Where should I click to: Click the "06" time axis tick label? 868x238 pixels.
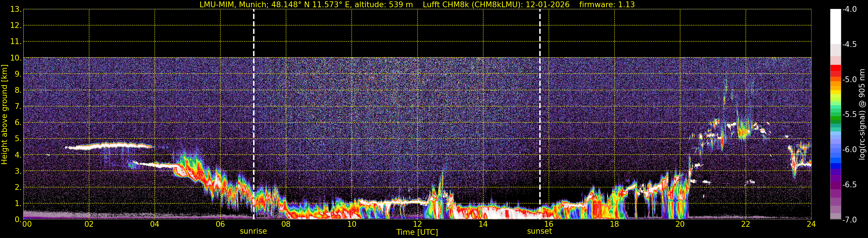220,224
